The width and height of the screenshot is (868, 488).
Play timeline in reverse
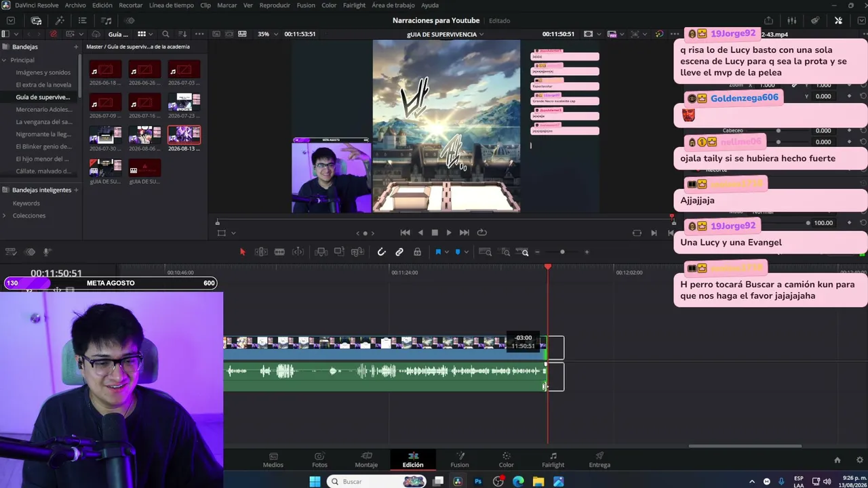pyautogui.click(x=420, y=232)
